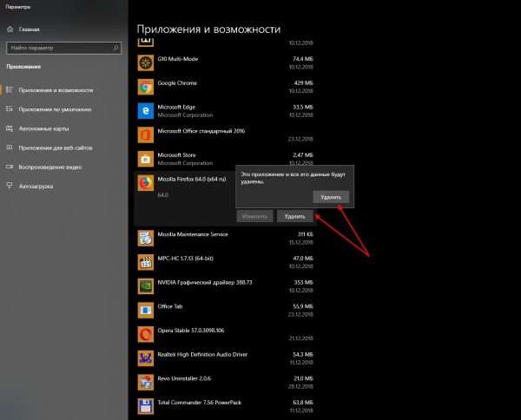The height and width of the screenshot is (420, 521).
Task: Click the Microsoft Office 2016 icon
Action: point(146,135)
